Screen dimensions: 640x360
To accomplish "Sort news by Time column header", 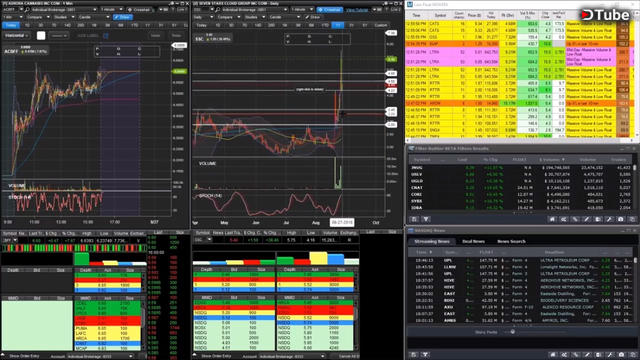I will coord(423,252).
